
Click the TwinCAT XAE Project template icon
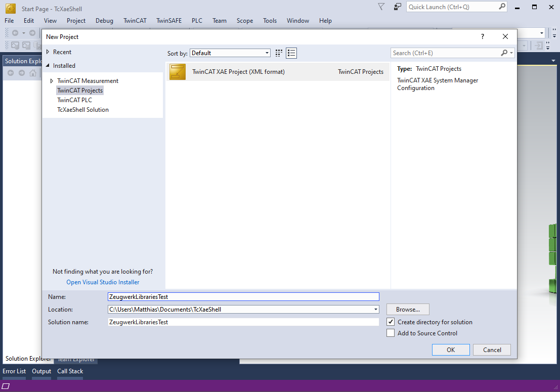click(178, 72)
